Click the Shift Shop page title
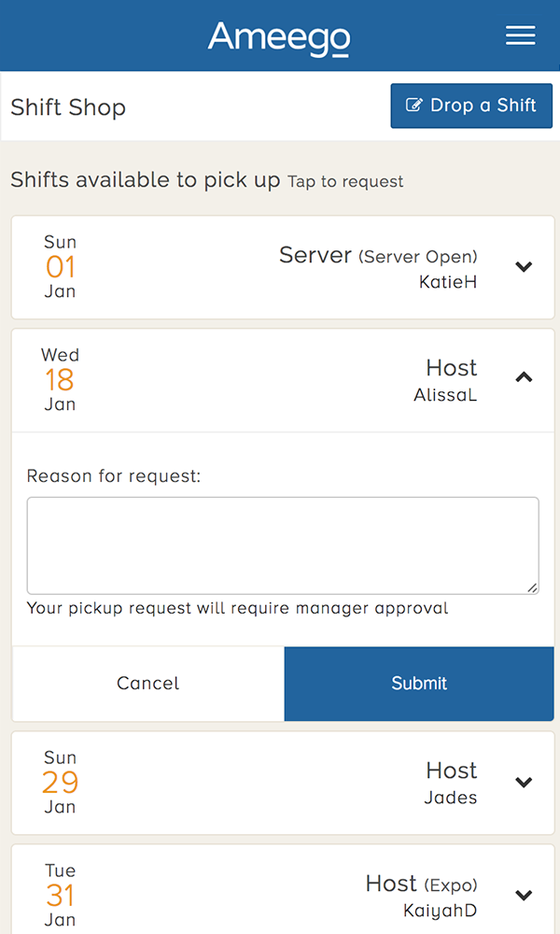The height and width of the screenshot is (934, 560). (68, 107)
